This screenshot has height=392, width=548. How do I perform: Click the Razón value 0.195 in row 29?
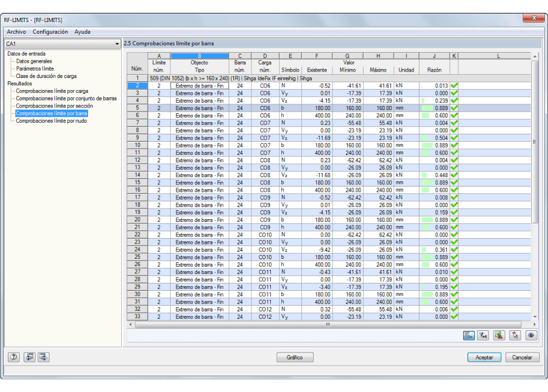pos(442,287)
